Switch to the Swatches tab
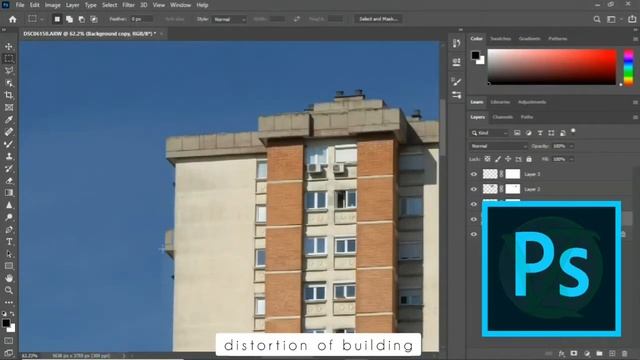 (x=500, y=39)
